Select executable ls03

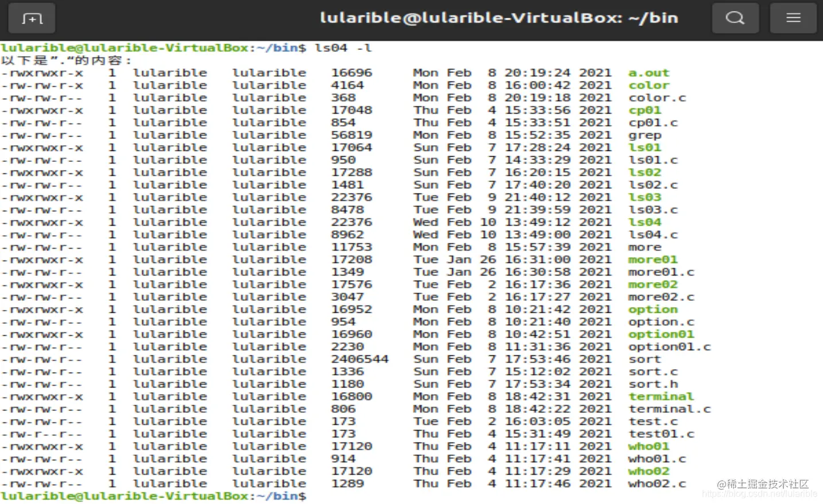click(x=645, y=197)
